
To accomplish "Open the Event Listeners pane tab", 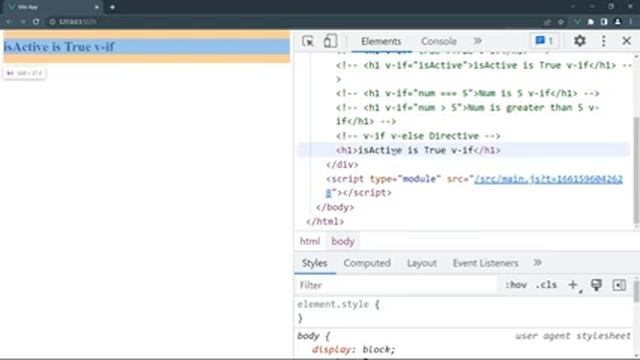I will [485, 263].
